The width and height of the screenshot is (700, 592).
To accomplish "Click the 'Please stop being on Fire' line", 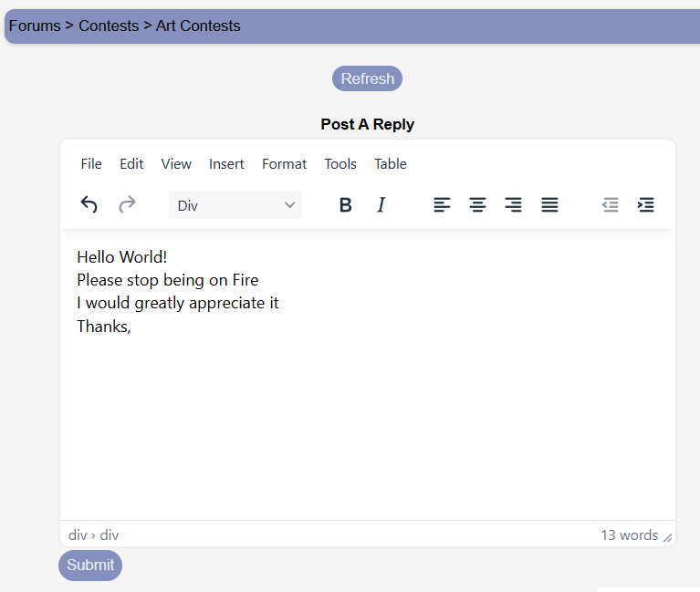I will [167, 280].
